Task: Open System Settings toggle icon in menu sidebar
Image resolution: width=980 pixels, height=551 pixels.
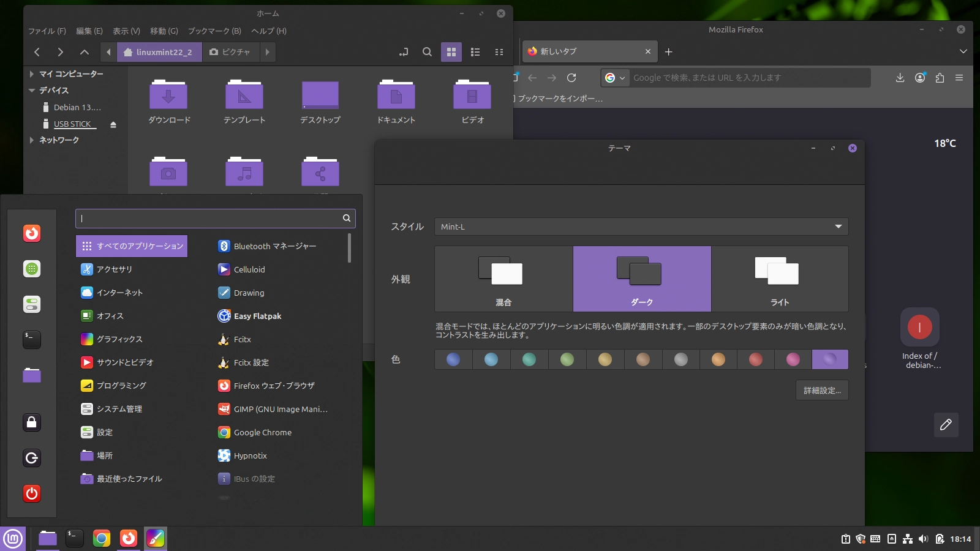Action: 32,304
